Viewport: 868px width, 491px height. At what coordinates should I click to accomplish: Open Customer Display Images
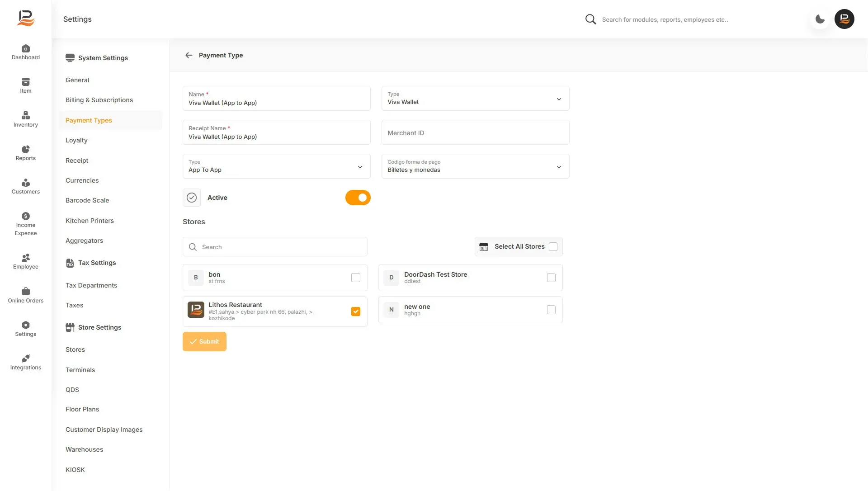coord(104,430)
